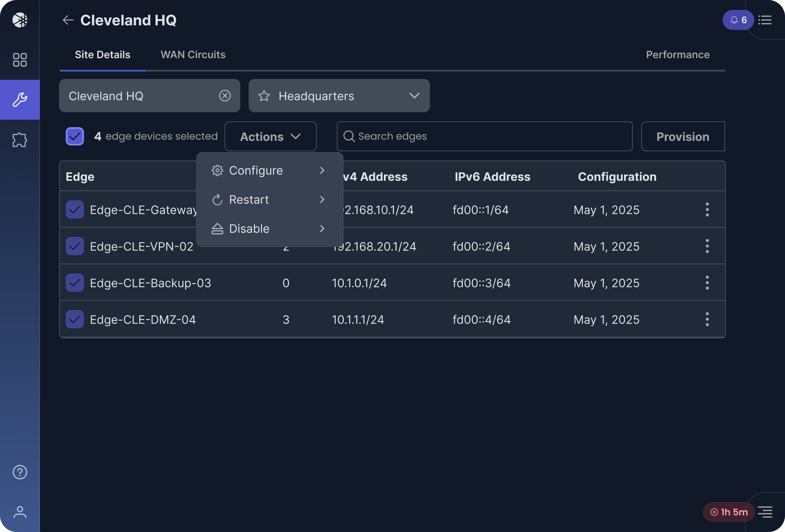Click IPv6 address fd00::3/64
This screenshot has height=532, width=785.
(x=481, y=283)
